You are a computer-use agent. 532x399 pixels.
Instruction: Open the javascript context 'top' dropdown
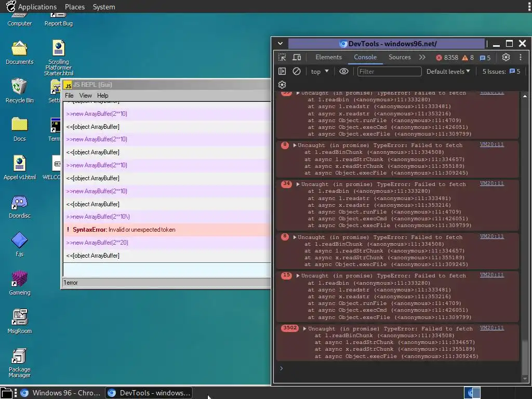coord(320,72)
